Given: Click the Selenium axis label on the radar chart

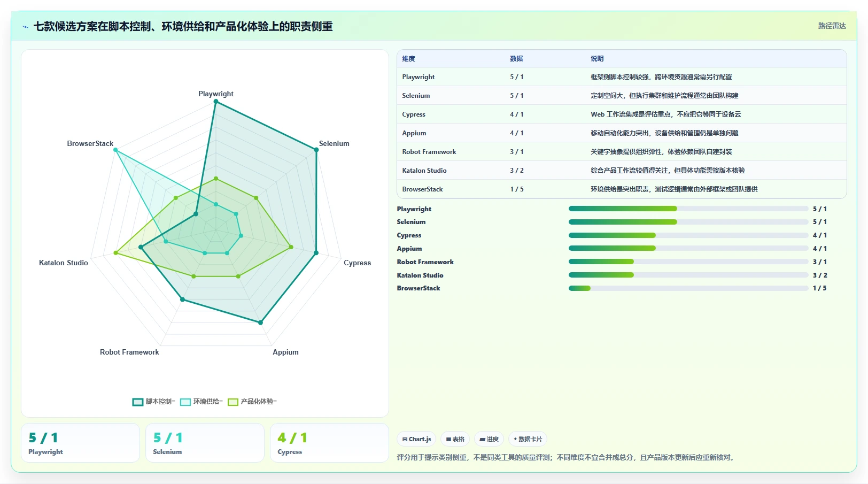Looking at the screenshot, I should [334, 143].
